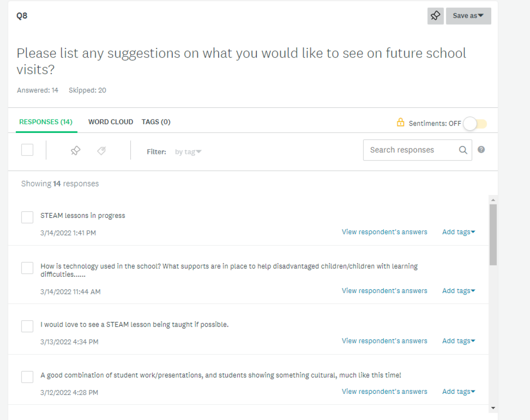
Task: Open Add tags for the 3/13/2022 response
Action: pos(459,341)
